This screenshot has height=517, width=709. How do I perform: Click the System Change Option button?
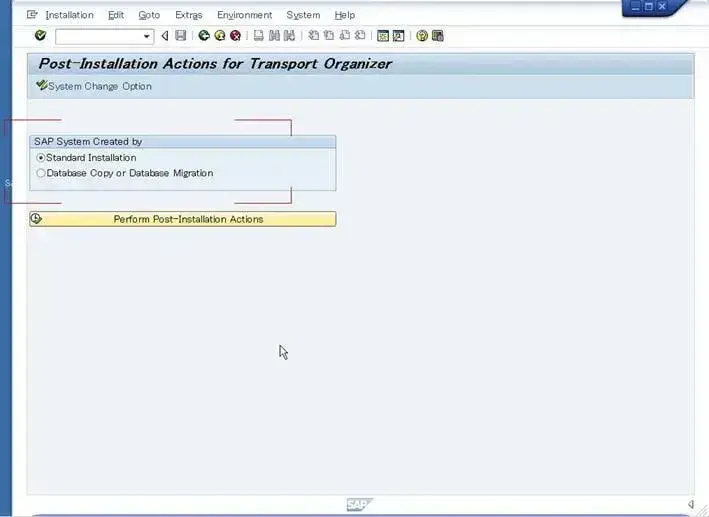click(94, 86)
